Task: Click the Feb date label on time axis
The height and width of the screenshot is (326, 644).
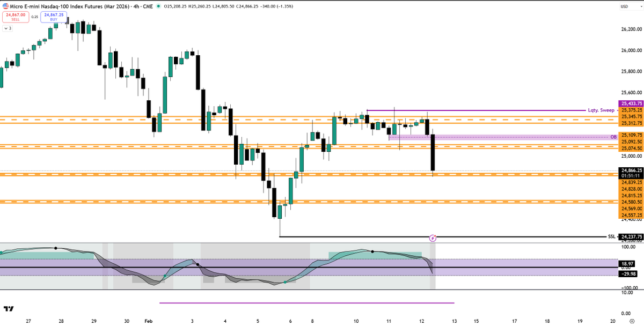Action: tap(148, 320)
